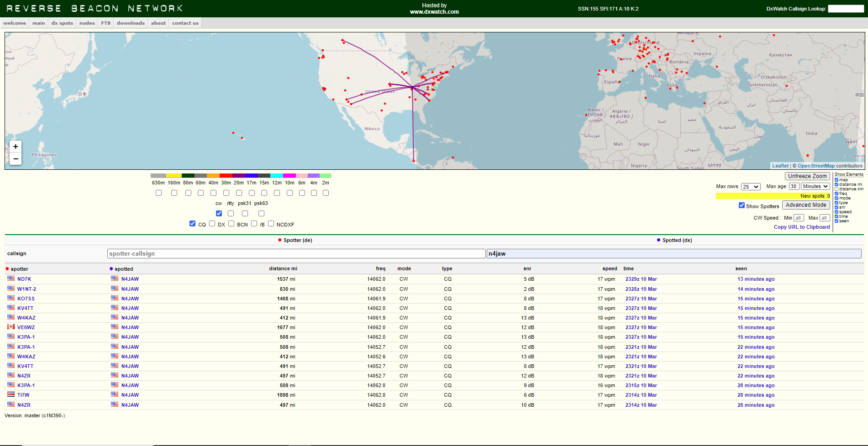Enable the 10m band checkbox
Viewport: 868px width, 446px height.
[289, 193]
